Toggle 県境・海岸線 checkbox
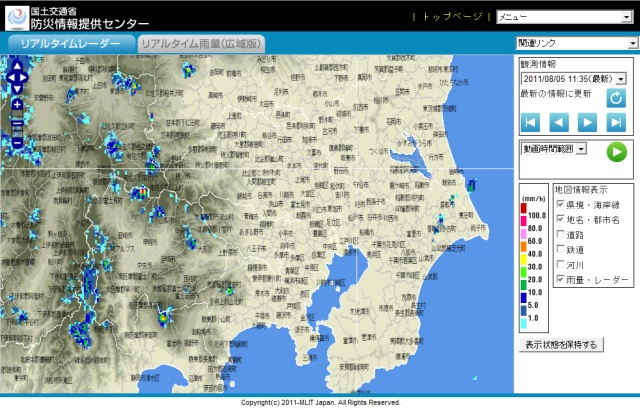The image size is (640, 410). tap(561, 204)
